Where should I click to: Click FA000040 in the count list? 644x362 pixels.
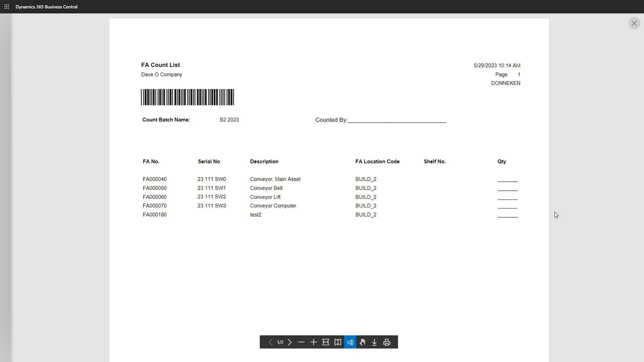click(155, 179)
